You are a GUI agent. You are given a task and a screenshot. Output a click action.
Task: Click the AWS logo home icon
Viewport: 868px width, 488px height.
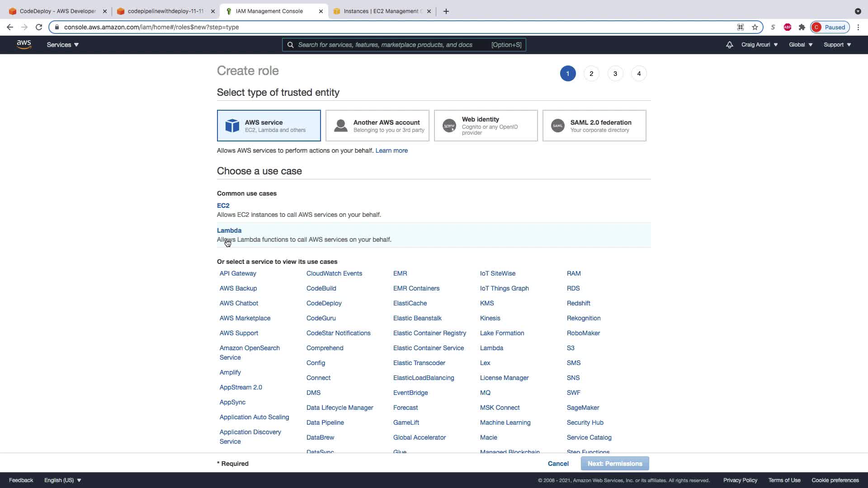point(24,44)
